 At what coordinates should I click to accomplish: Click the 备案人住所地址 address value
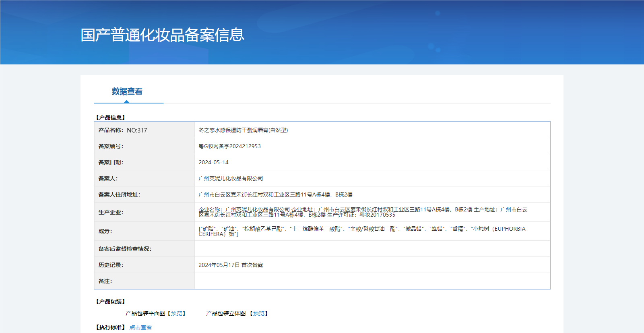click(275, 194)
